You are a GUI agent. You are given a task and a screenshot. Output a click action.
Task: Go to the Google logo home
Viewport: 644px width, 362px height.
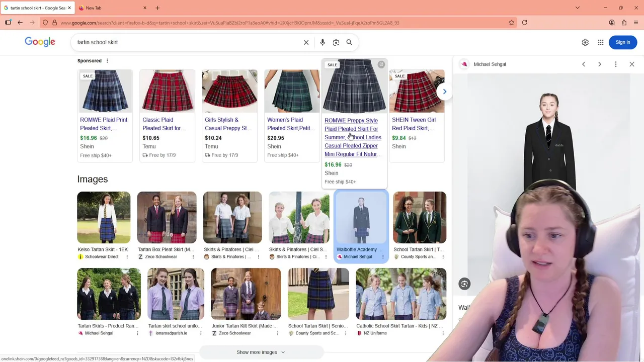40,42
